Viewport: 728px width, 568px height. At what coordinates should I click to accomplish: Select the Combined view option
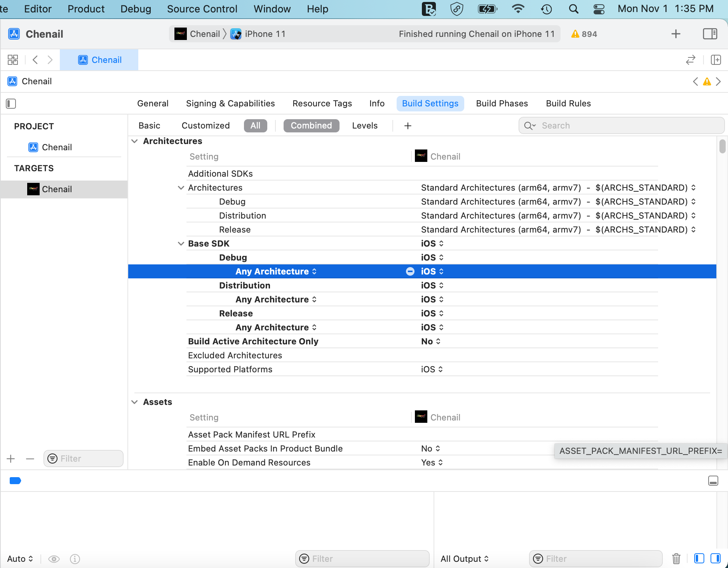click(312, 125)
